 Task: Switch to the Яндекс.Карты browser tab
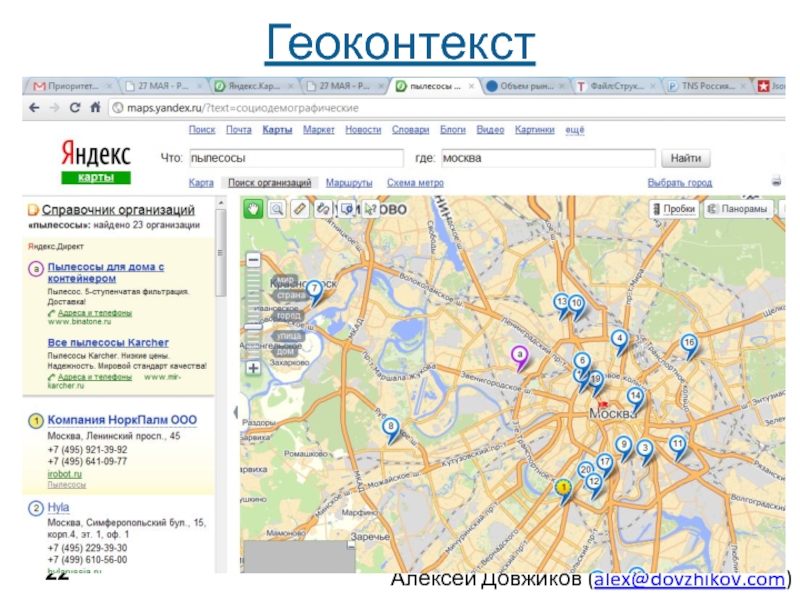pos(253,86)
